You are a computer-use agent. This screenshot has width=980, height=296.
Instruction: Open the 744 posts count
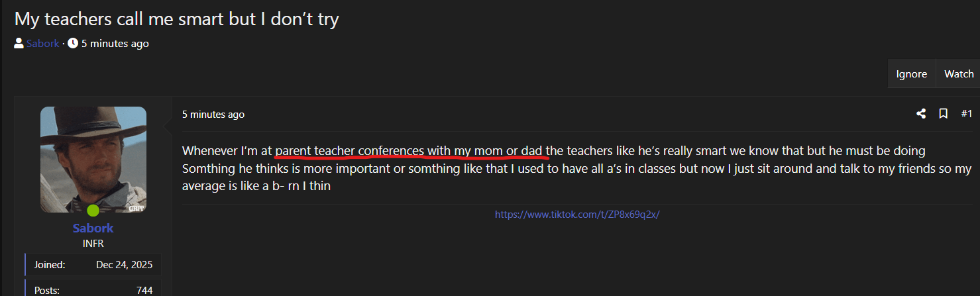144,290
